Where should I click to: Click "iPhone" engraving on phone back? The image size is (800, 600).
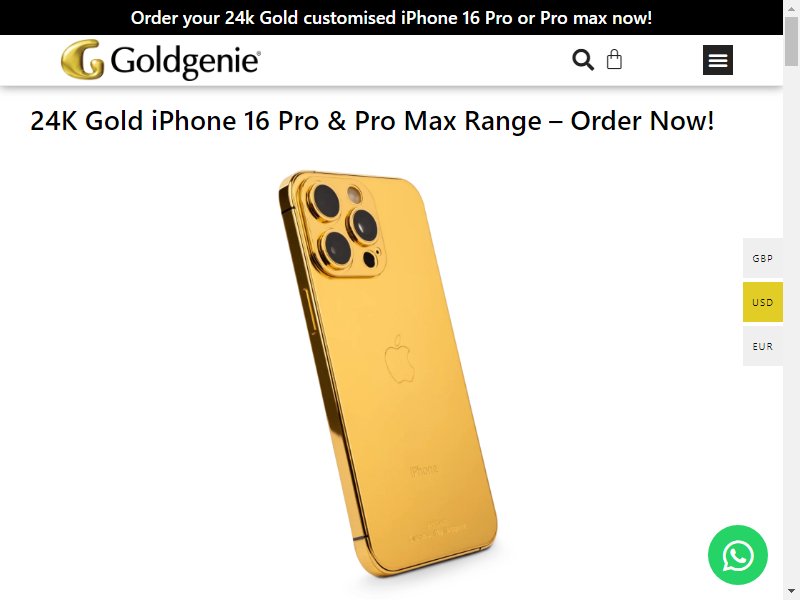424,469
